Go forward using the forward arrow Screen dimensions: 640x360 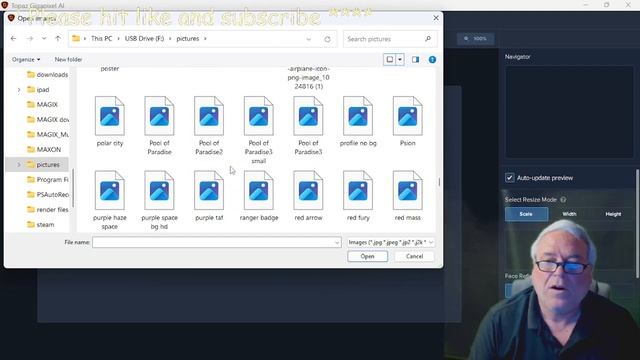tap(30, 39)
